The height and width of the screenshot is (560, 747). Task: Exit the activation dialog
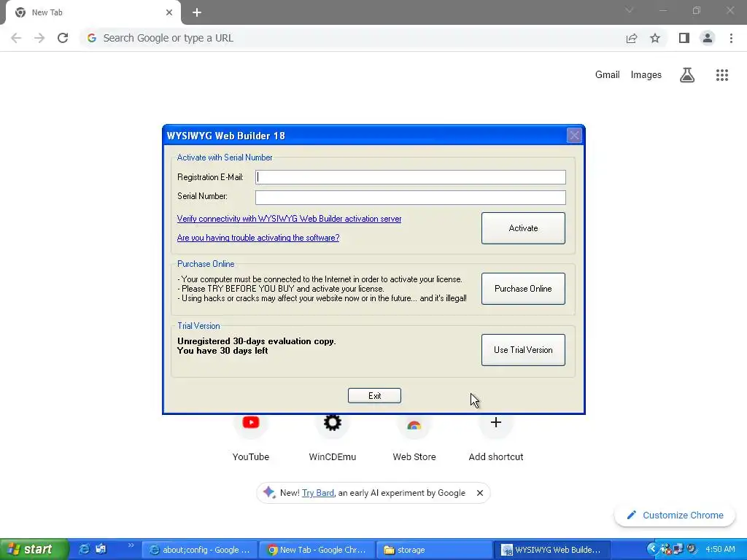(374, 396)
